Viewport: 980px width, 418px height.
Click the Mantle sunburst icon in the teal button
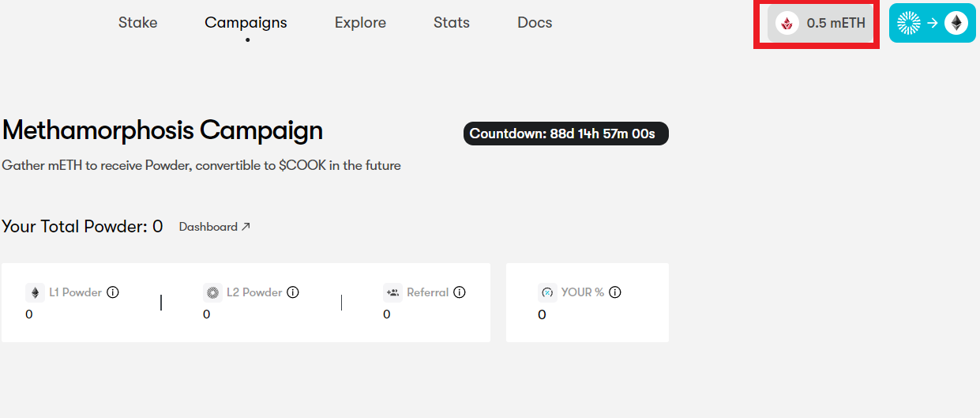coord(909,23)
